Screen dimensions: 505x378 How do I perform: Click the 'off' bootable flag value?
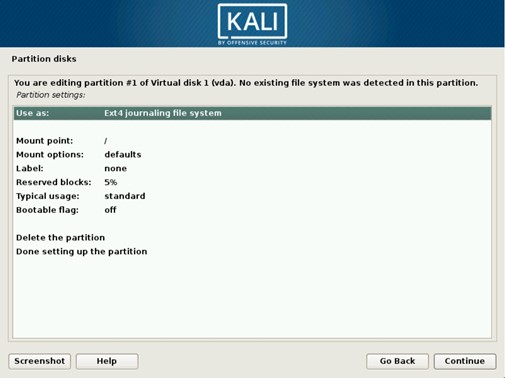[110, 210]
